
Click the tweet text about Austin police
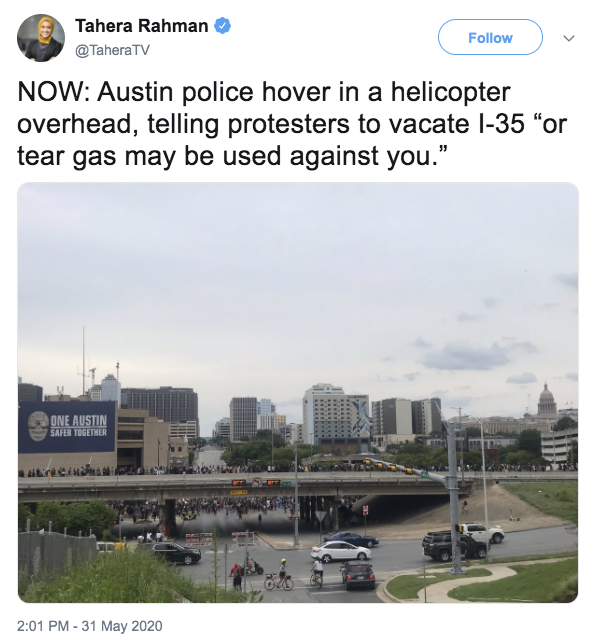[292, 124]
